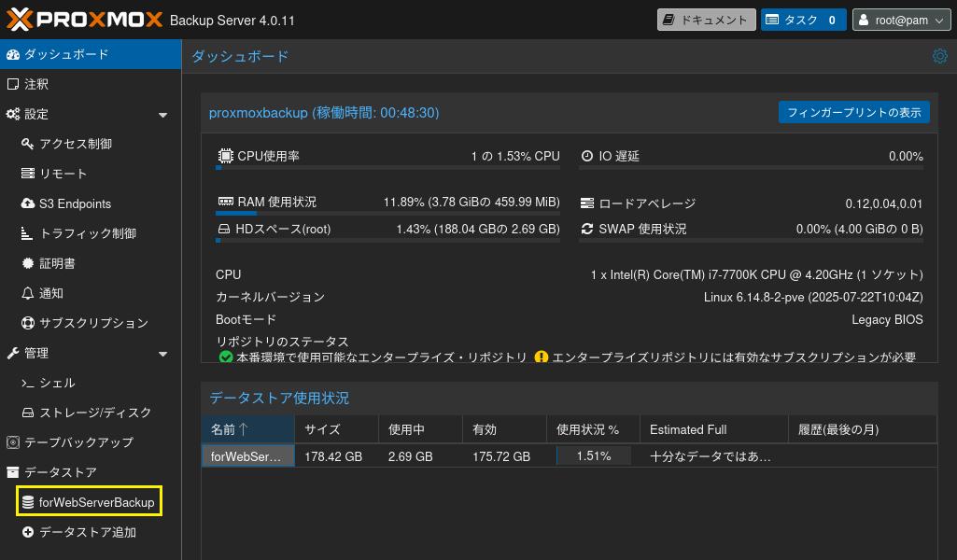Click the lifebuoy icon for サブスクリプション
This screenshot has height=560, width=957.
27,323
